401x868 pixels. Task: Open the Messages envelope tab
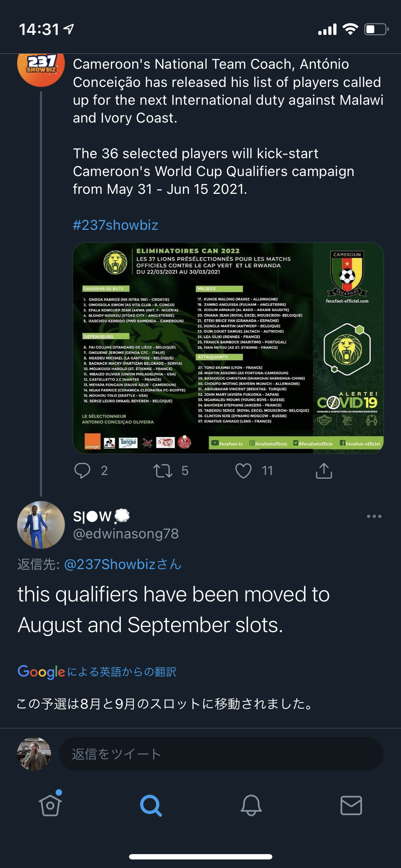[x=351, y=805]
